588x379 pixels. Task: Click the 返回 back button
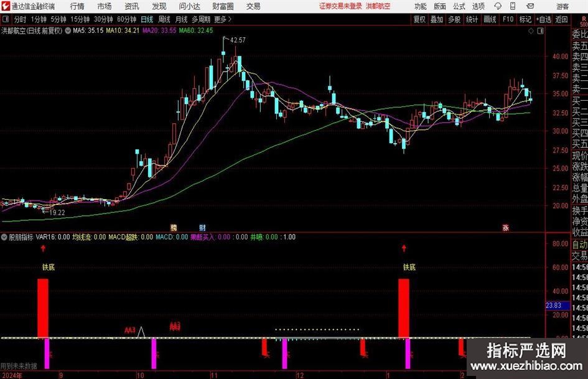pos(561,19)
